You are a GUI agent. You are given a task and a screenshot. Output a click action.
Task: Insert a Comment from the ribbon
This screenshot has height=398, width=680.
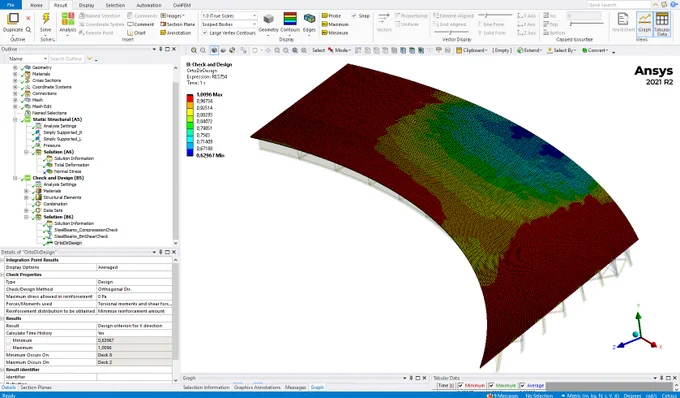point(141,24)
